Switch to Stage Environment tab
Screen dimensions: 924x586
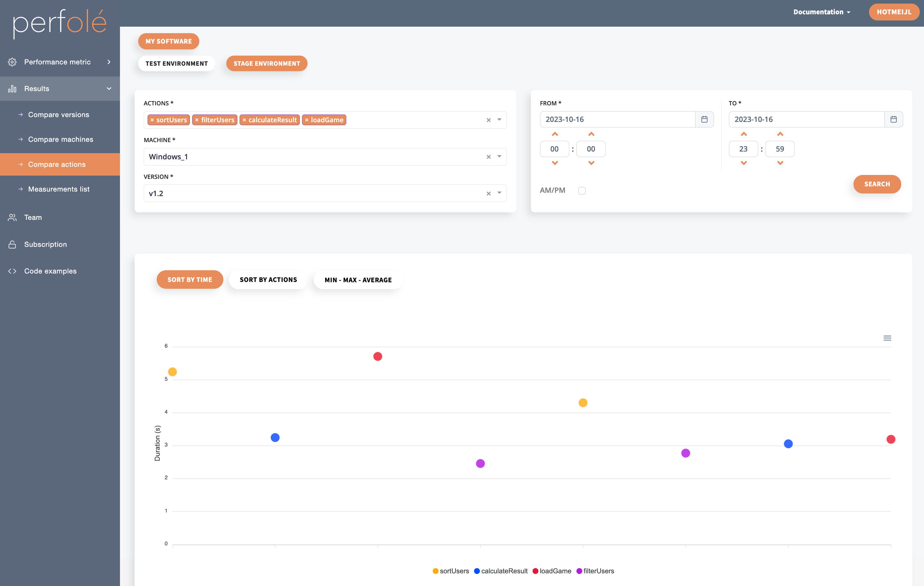[267, 63]
